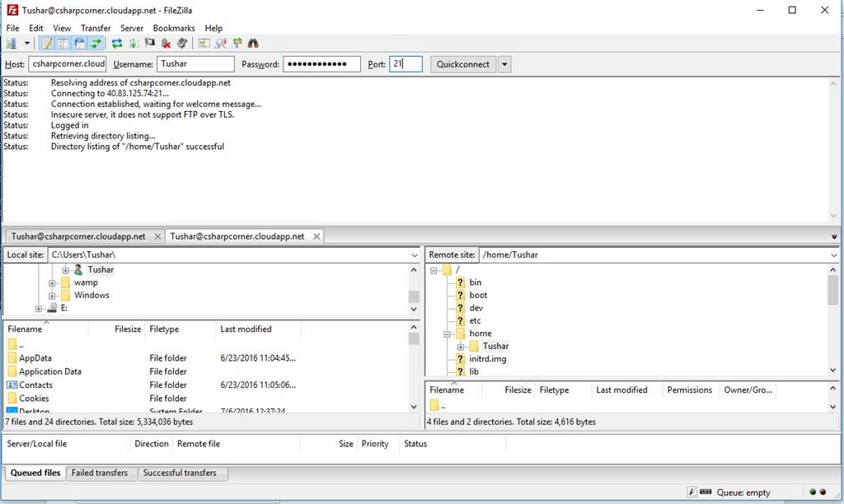Open the Remote site path dropdown

point(832,254)
